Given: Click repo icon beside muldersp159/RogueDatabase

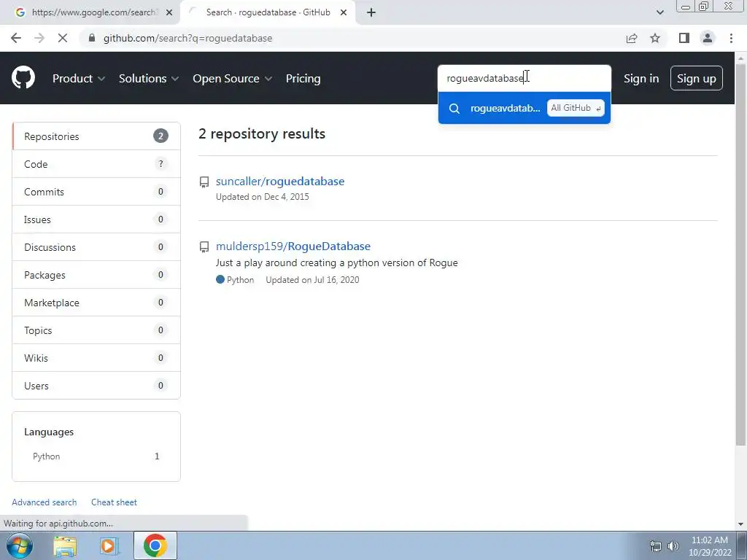Looking at the screenshot, I should (204, 246).
